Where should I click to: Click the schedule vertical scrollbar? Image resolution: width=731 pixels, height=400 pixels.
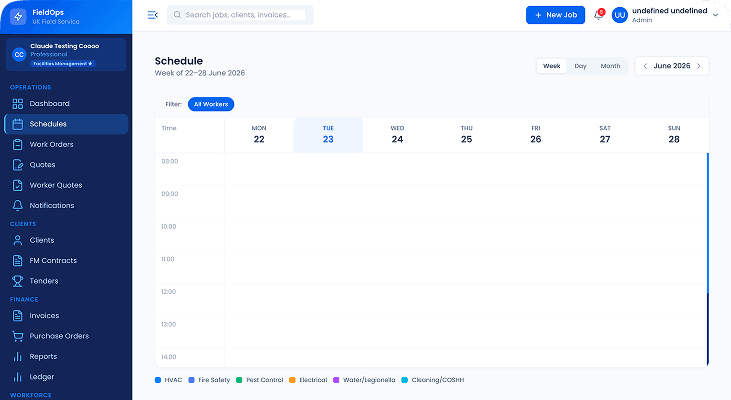click(708, 259)
